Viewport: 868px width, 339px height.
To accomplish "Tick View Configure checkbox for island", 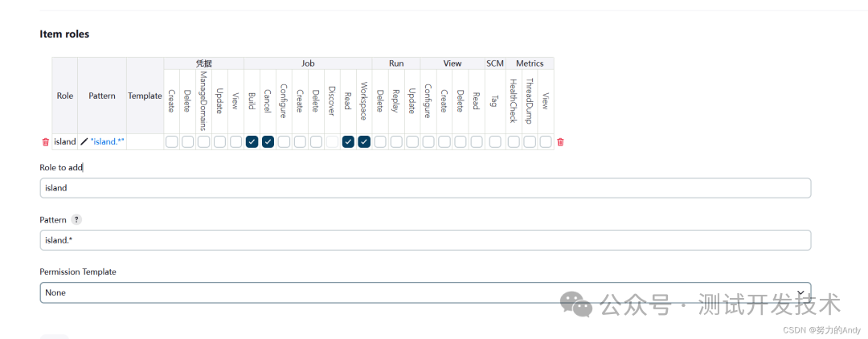I will pyautogui.click(x=428, y=141).
